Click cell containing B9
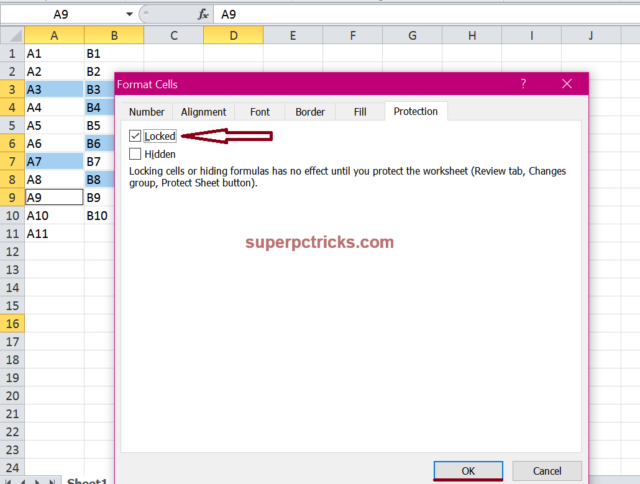Image resolution: width=640 pixels, height=484 pixels. pos(100,198)
